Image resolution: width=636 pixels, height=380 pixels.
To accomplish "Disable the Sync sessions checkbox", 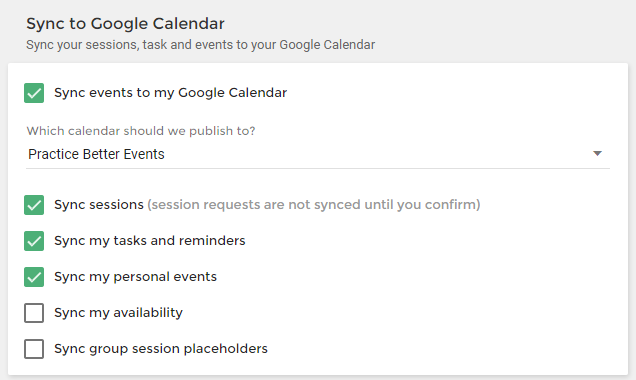I will 34,205.
